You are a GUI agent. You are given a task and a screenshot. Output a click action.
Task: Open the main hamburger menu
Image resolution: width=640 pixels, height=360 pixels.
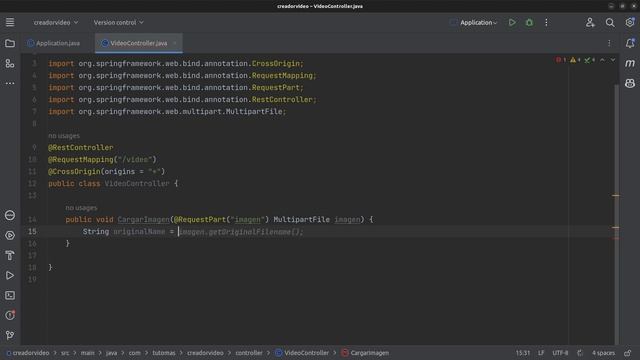point(10,22)
